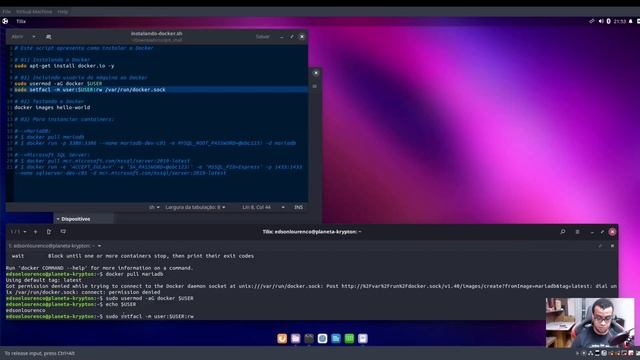640x360 pixels.
Task: Open the green spreadsheet icon in the dock
Action: pyautogui.click(x=349, y=338)
